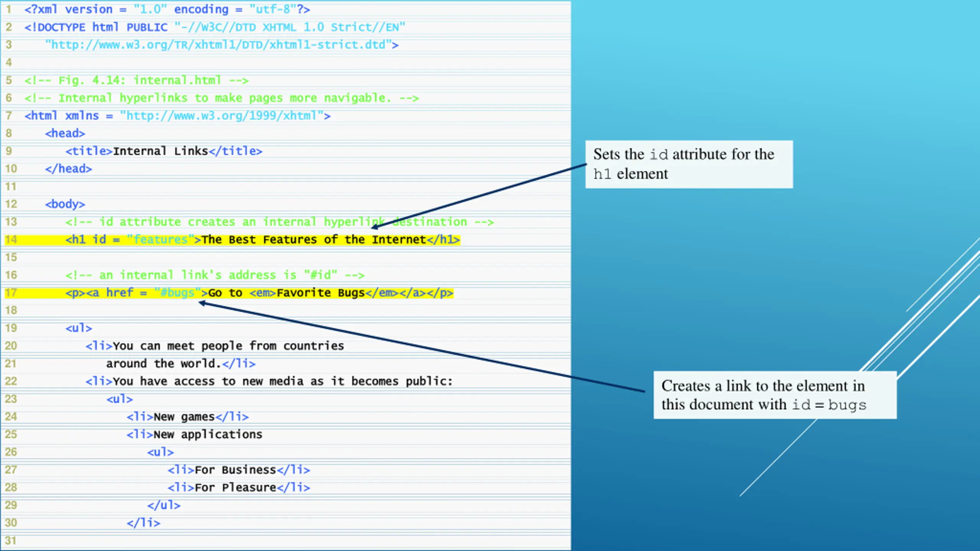Click the ul tag on line 19

click(x=79, y=328)
